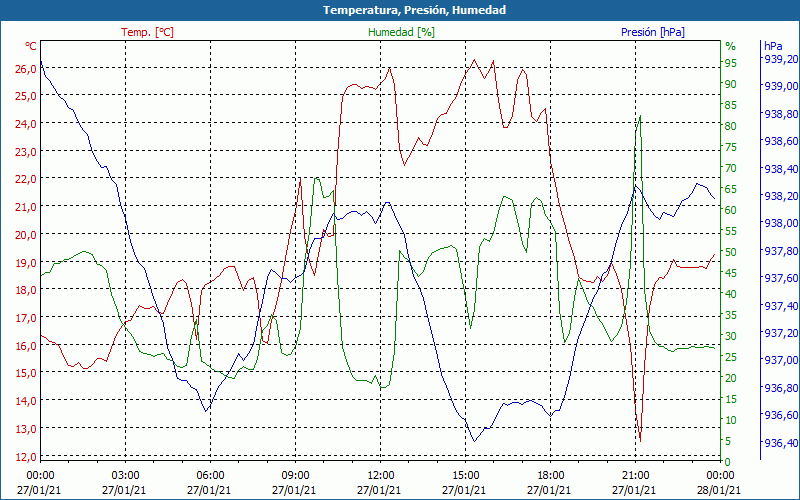This screenshot has height=500, width=800.
Task: Click the green '40' humidity axis value
Action: [731, 294]
